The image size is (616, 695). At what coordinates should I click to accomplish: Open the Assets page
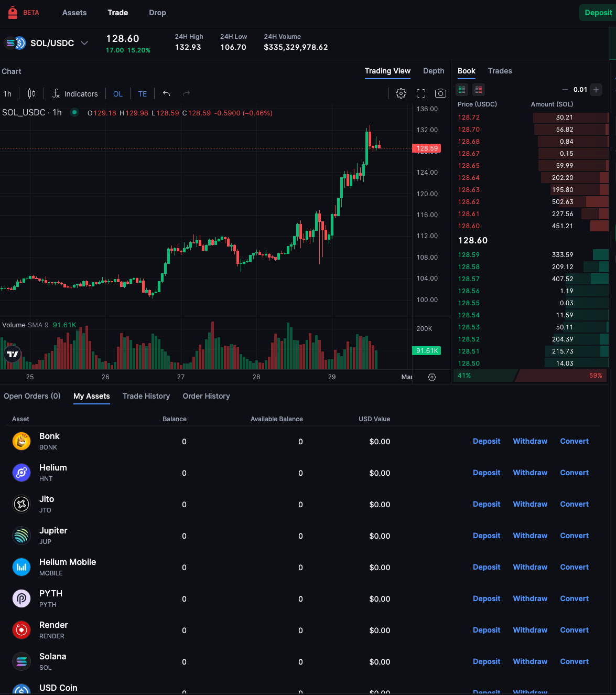click(74, 13)
